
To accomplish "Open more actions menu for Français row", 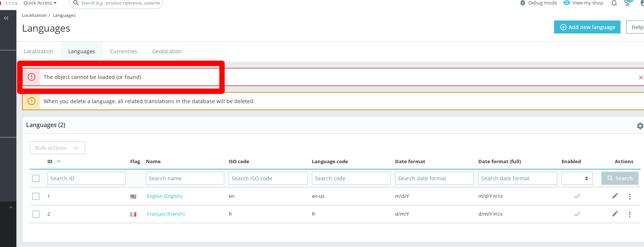I will tap(629, 214).
